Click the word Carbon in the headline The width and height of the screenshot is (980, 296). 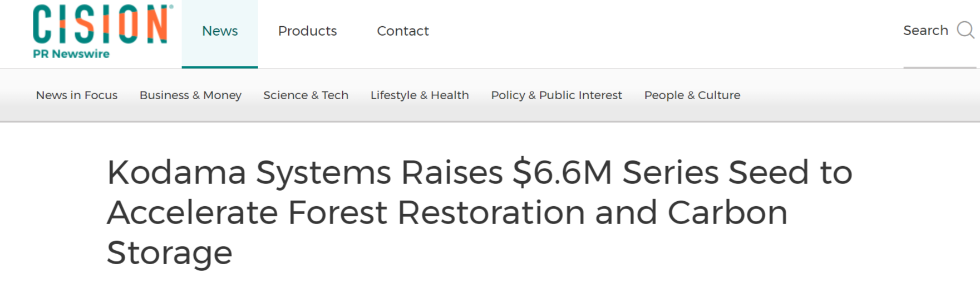coord(727,213)
